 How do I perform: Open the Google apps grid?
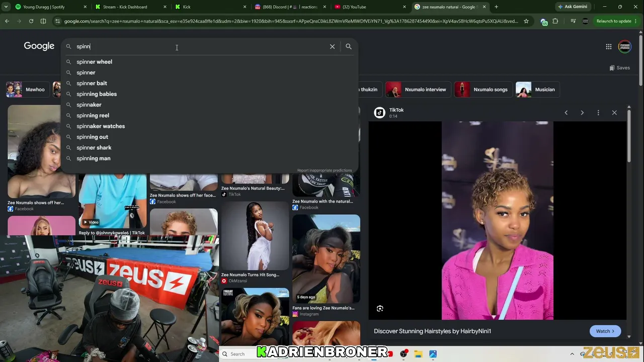(609, 47)
